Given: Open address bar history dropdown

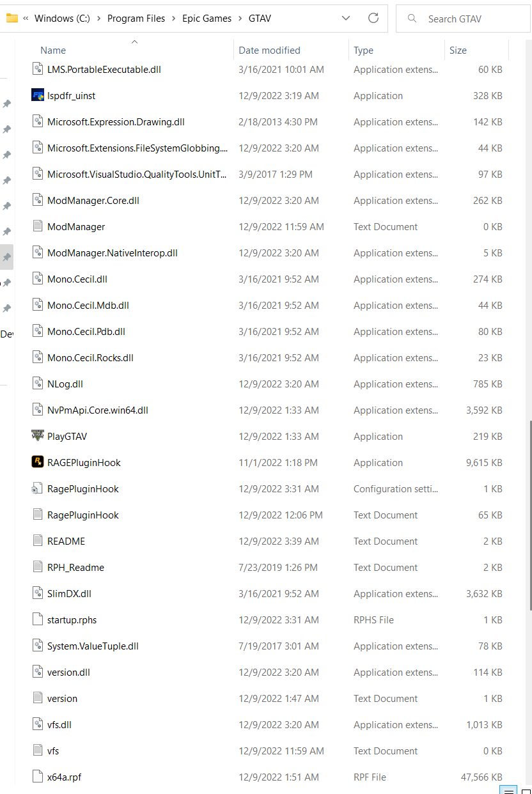Looking at the screenshot, I should pos(346,18).
